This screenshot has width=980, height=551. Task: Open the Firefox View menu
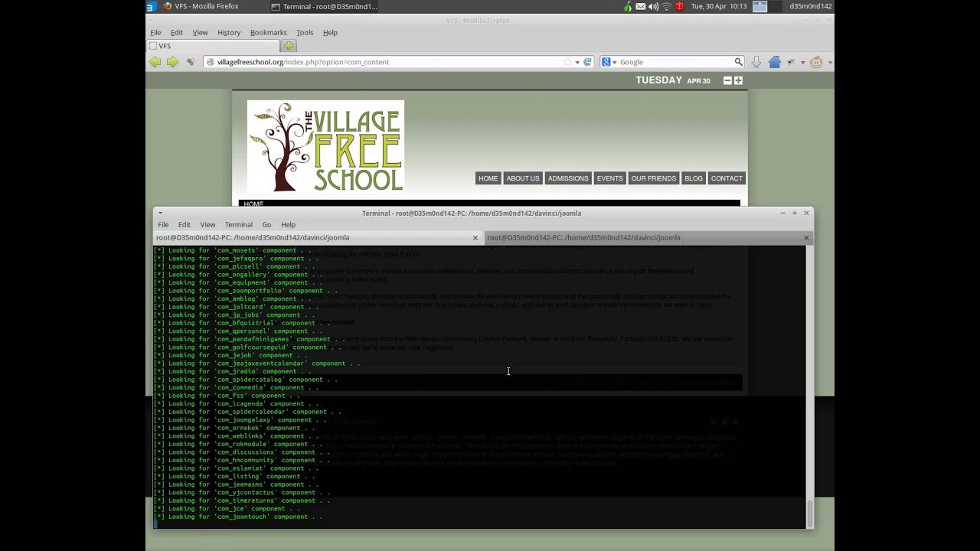(x=200, y=32)
